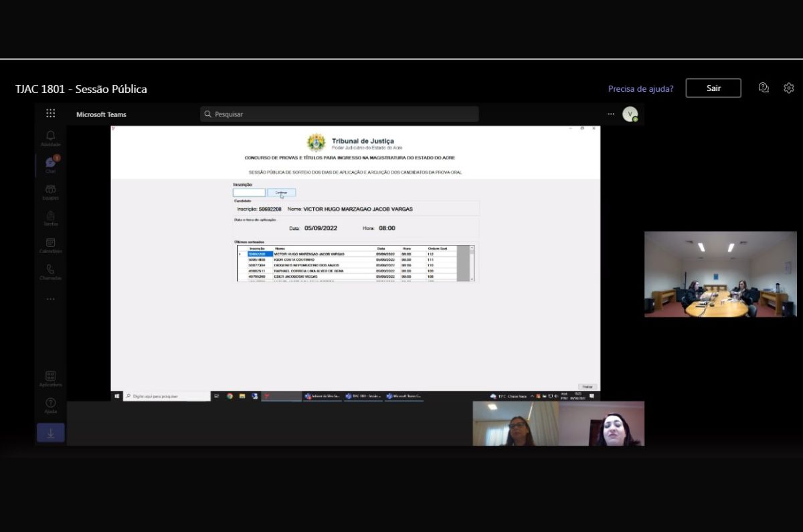Open the settings gear at top right
The height and width of the screenshot is (532, 803).
(789, 88)
